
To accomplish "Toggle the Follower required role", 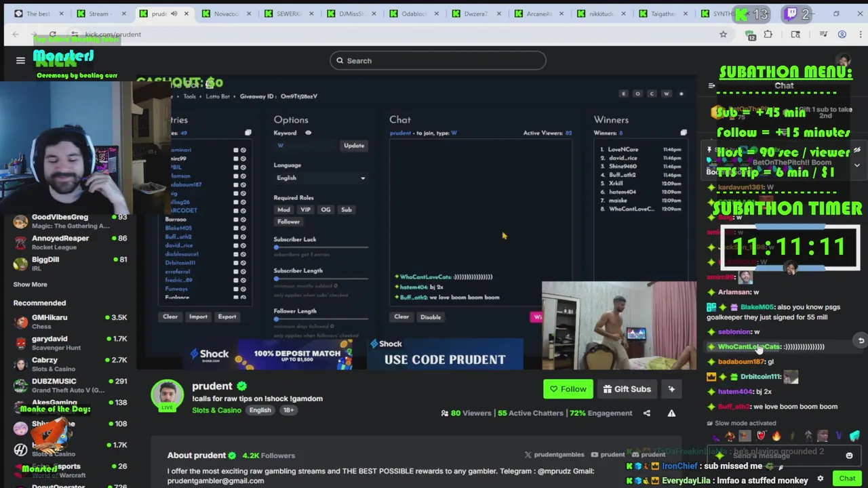I will [x=288, y=222].
